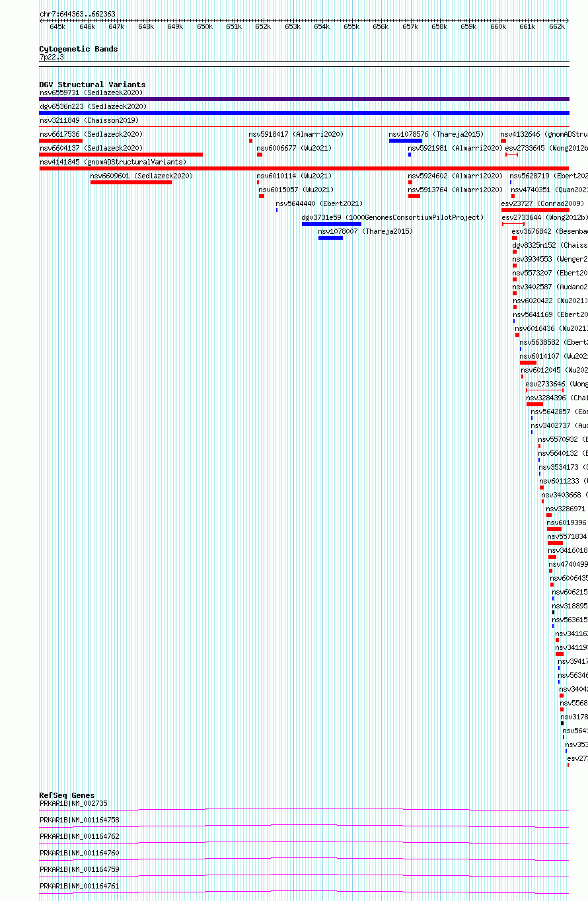Click the nsv6559731 (Sedlazeck2020) variant label
The image size is (588, 901).
coord(91,92)
